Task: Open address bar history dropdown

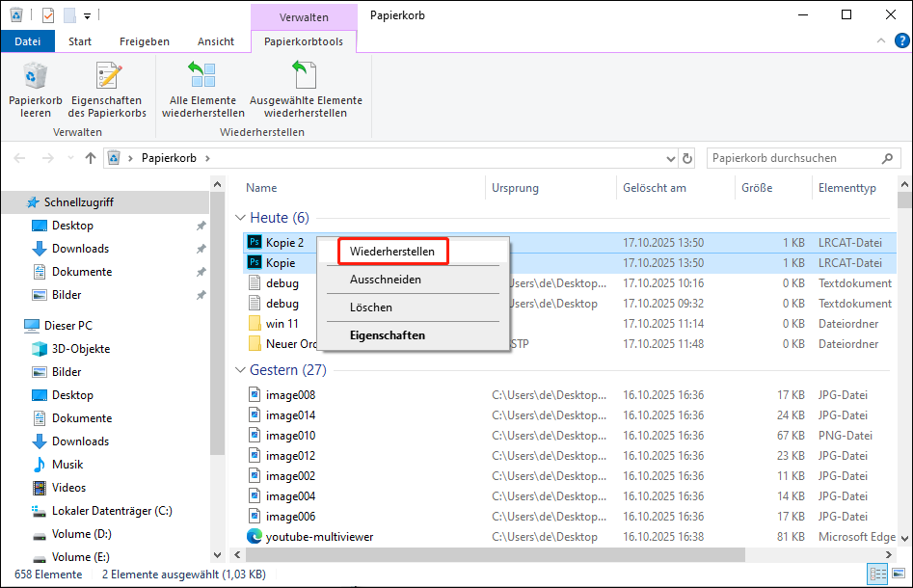Action: coord(671,158)
